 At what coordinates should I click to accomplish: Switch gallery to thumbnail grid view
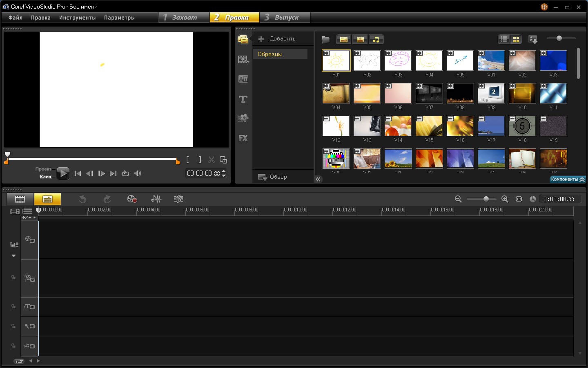coord(516,39)
